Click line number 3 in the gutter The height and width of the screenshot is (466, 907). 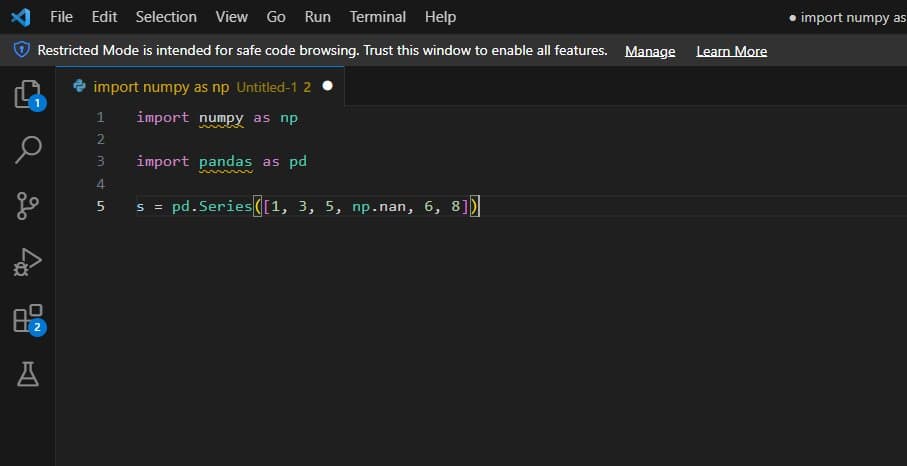click(x=101, y=161)
